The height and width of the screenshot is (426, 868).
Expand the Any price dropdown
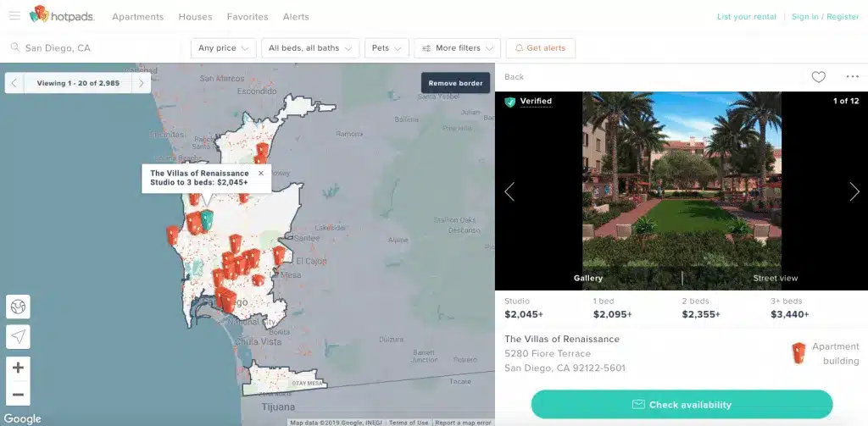(x=223, y=48)
